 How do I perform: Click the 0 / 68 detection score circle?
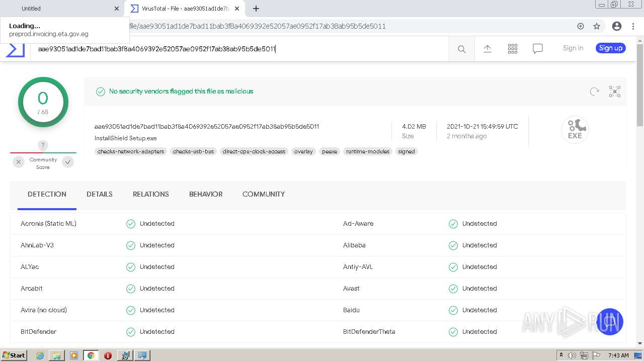[43, 102]
